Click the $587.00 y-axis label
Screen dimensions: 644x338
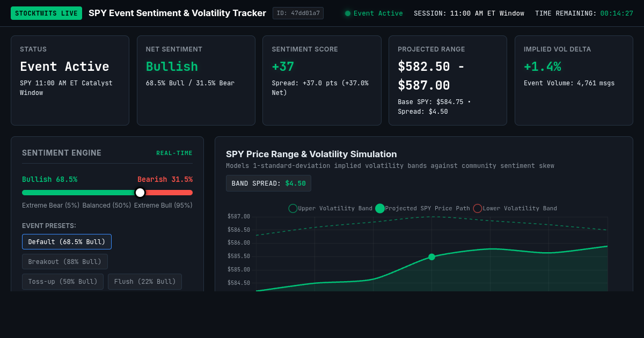tap(239, 217)
